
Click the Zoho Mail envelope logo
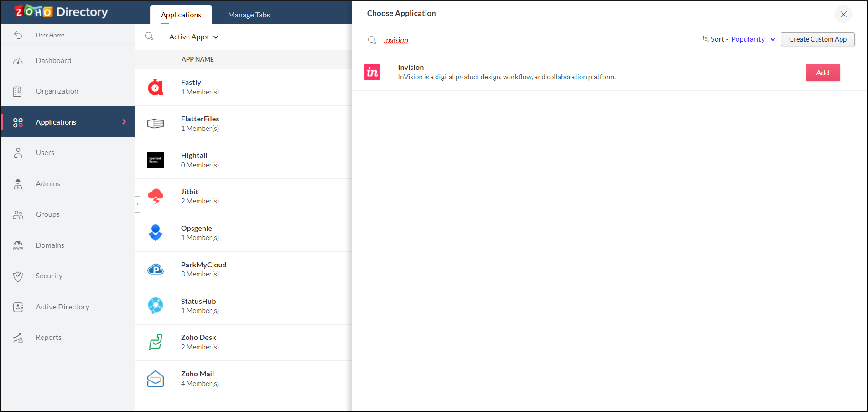click(156, 379)
